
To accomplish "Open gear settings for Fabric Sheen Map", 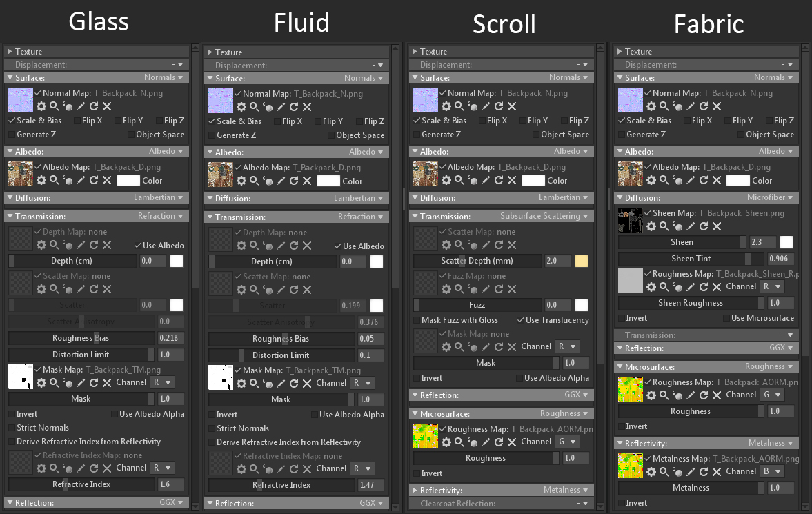I will (651, 226).
